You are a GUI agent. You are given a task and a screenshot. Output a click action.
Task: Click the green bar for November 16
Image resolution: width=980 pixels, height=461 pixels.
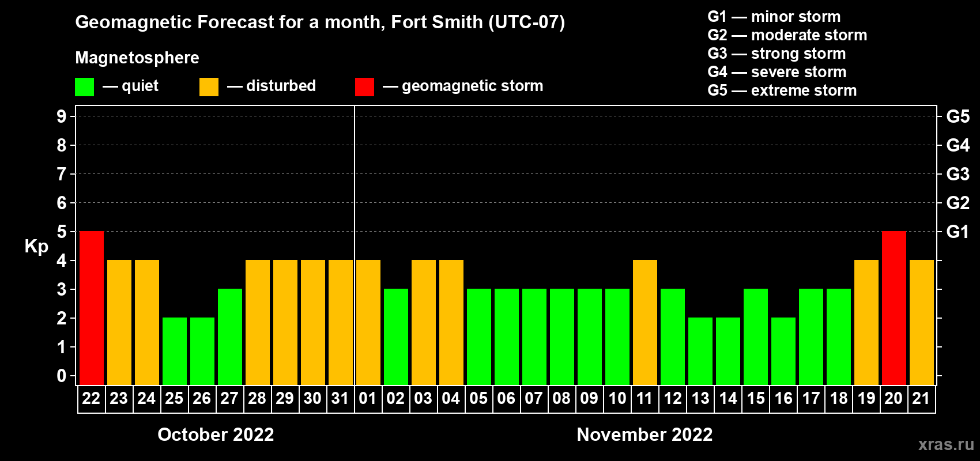(x=783, y=351)
